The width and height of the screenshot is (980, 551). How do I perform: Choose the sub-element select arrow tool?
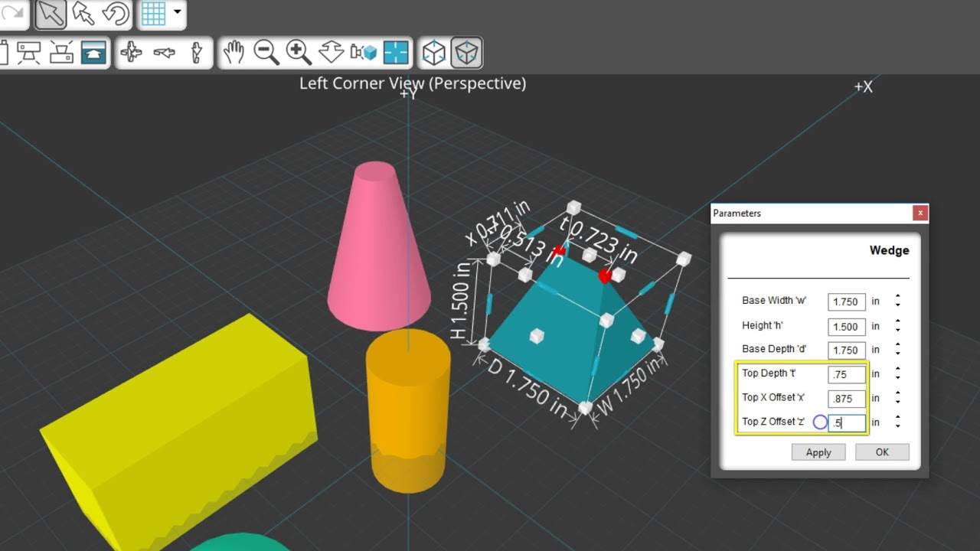[x=83, y=14]
